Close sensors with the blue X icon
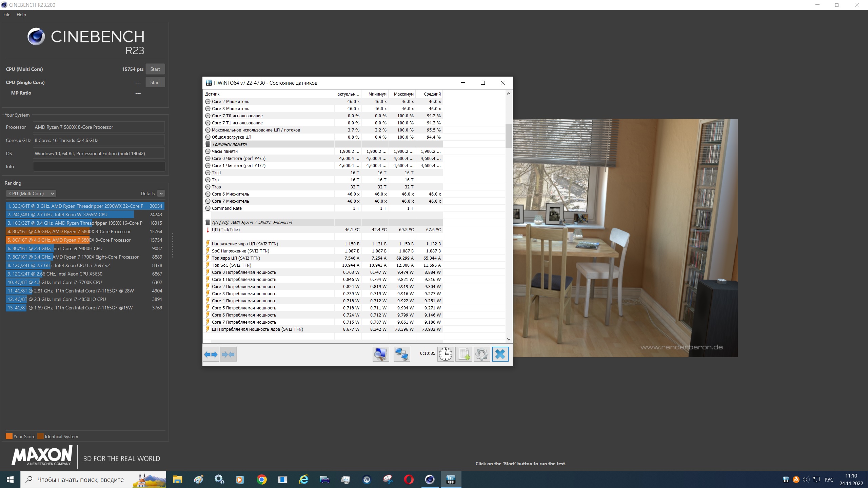 click(500, 354)
